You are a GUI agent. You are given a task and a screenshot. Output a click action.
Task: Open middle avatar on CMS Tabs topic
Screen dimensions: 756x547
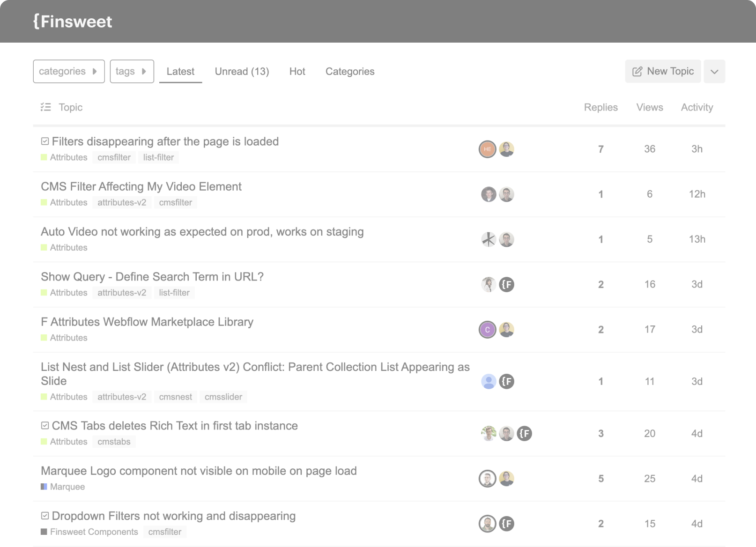[x=506, y=434]
